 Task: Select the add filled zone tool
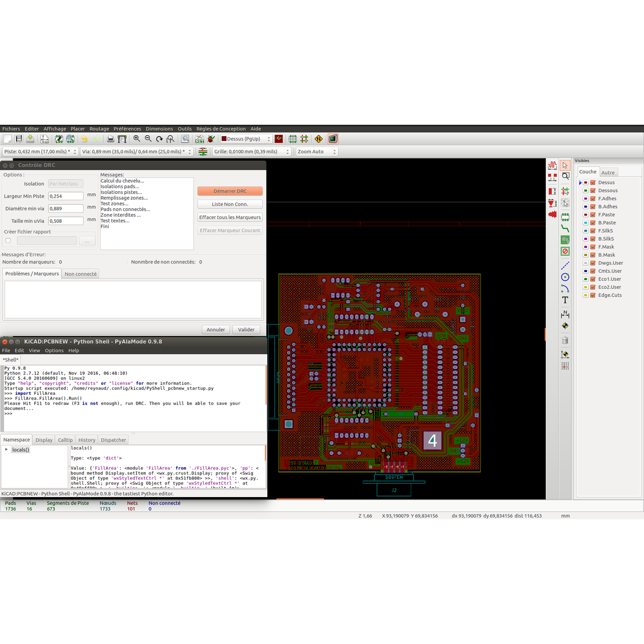[x=565, y=240]
